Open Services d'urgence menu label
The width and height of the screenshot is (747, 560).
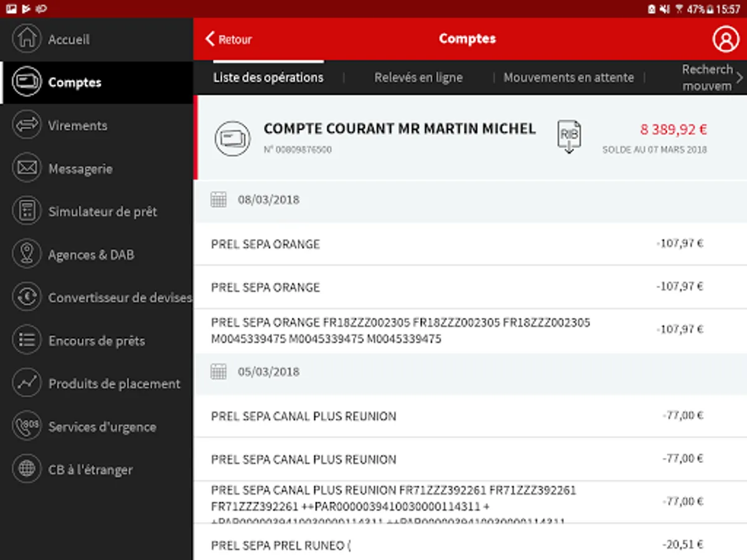[102, 427]
